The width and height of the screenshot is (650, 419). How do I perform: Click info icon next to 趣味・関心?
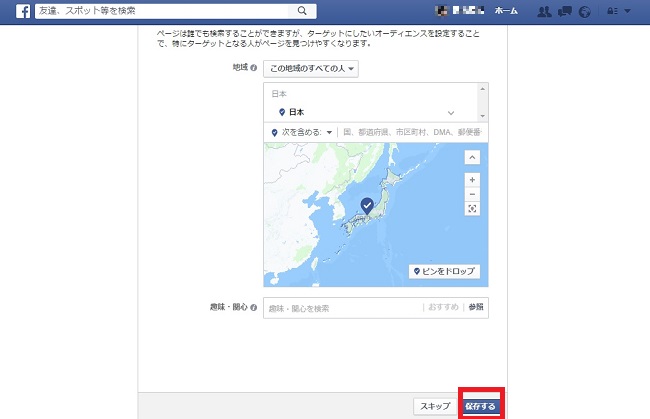click(x=253, y=307)
